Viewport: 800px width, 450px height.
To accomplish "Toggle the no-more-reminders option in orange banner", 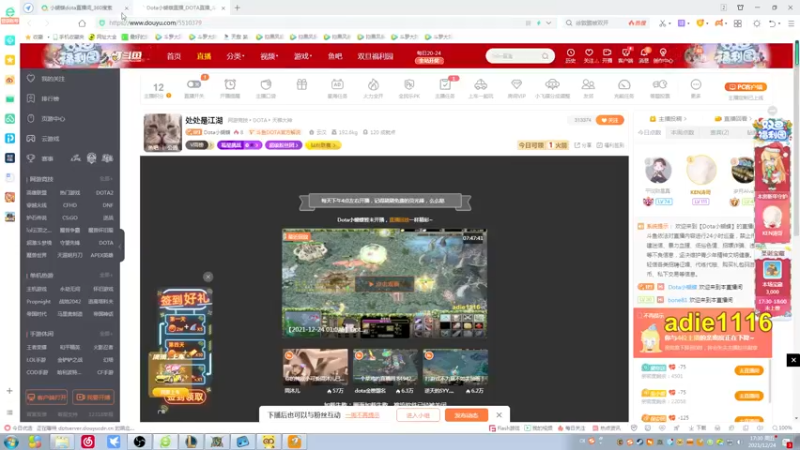I will tap(649, 316).
